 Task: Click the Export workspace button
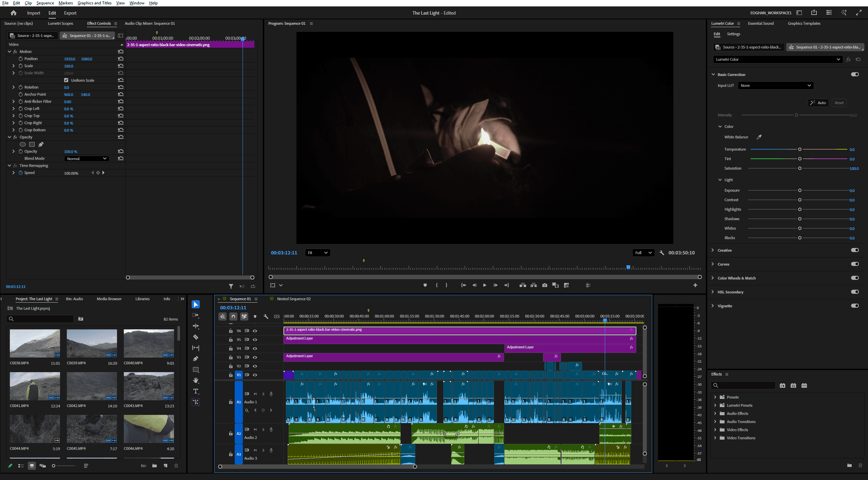70,13
